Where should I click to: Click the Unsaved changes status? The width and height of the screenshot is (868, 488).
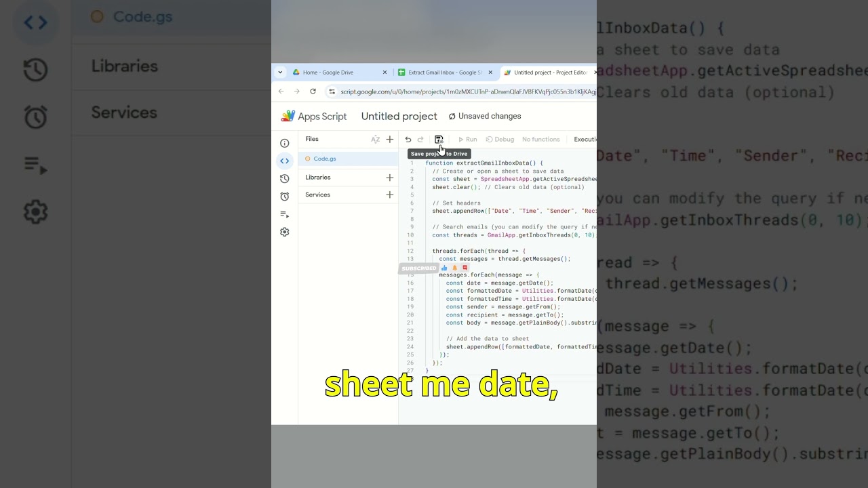click(x=485, y=117)
